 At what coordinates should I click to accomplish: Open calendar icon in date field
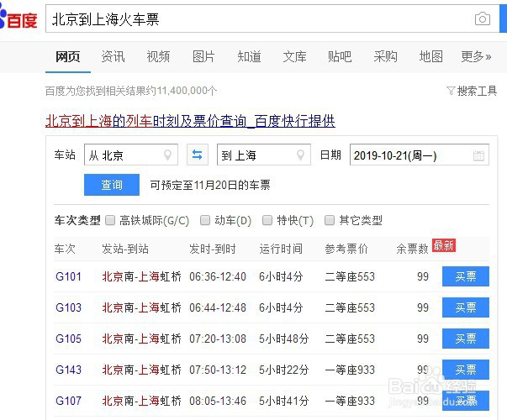[x=478, y=155]
